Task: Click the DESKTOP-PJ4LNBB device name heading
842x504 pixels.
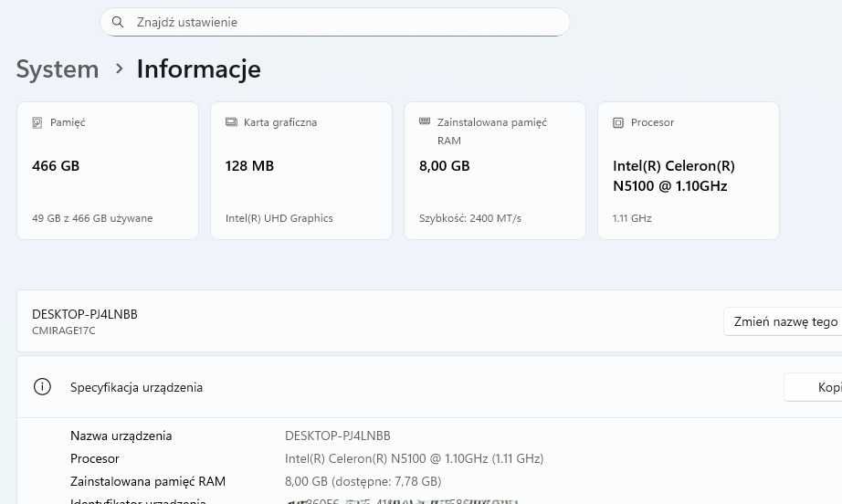Action: [x=85, y=314]
